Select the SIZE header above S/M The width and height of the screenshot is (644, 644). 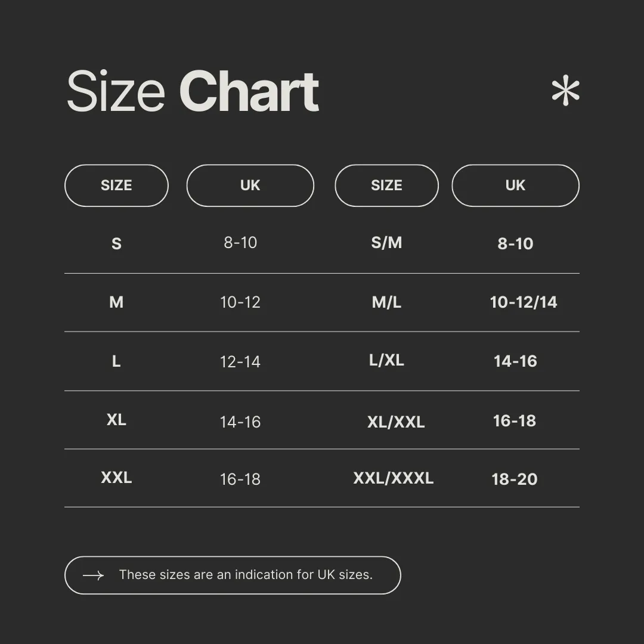pyautogui.click(x=386, y=185)
